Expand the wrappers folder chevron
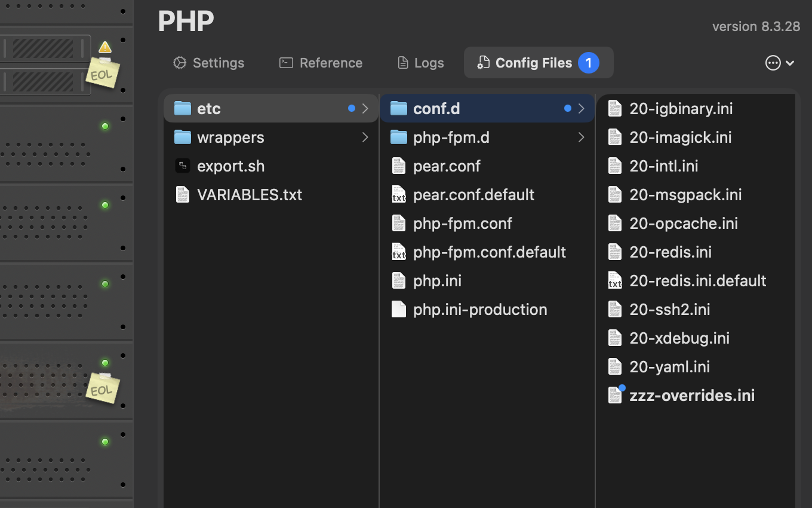Screen dimensions: 812x508 pos(365,137)
